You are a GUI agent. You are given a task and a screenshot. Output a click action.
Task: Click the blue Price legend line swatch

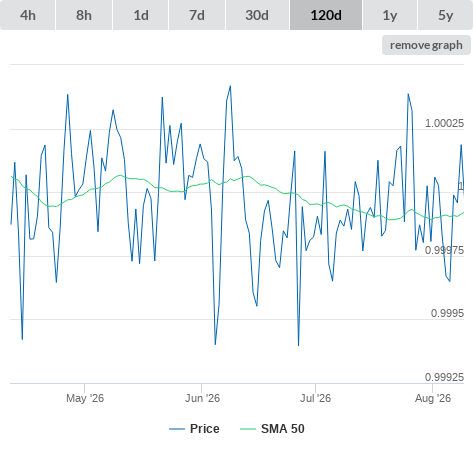177,429
